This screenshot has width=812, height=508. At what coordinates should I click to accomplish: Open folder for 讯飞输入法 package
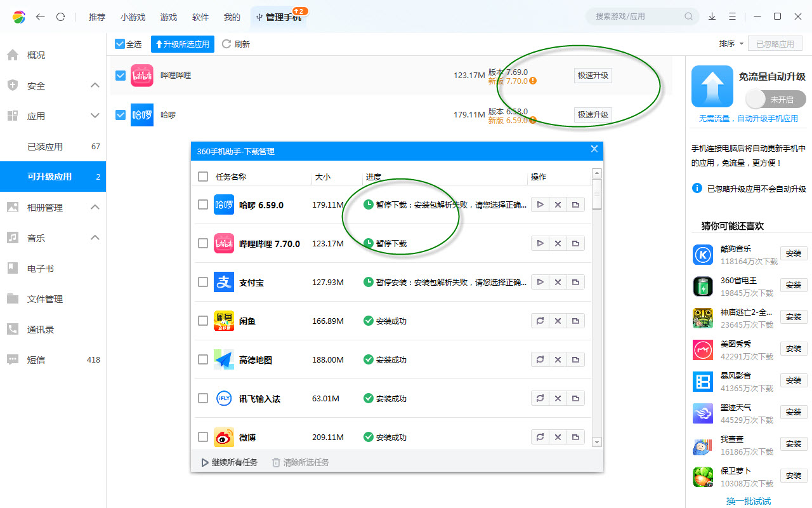click(575, 398)
